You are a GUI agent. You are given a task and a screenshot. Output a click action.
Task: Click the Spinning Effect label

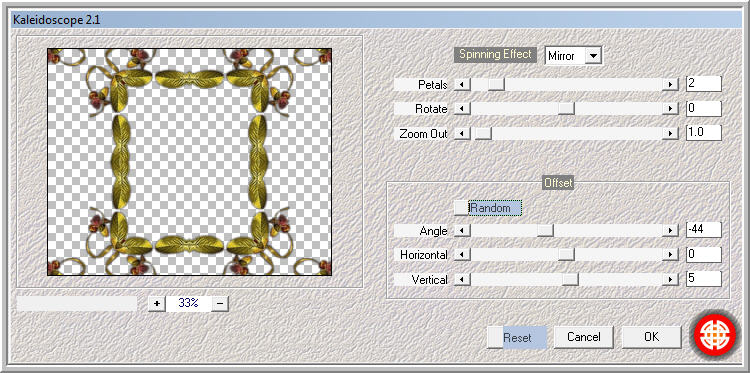click(495, 55)
